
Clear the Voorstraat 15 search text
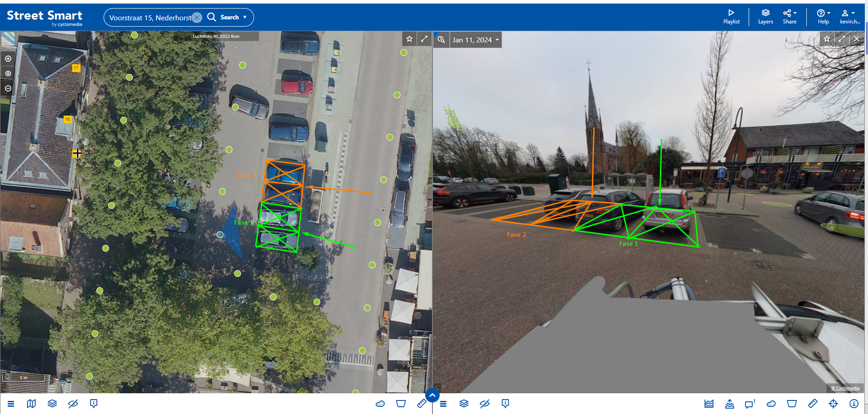[197, 18]
